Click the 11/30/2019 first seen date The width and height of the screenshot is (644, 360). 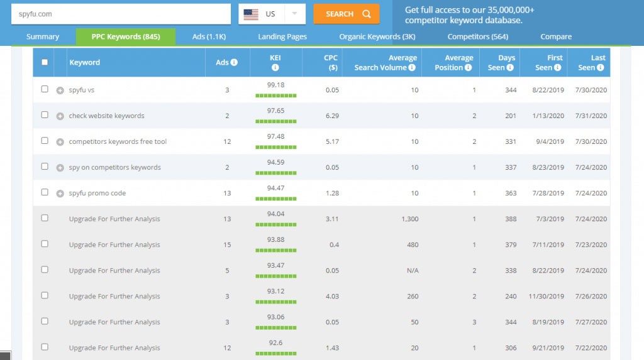(x=547, y=297)
